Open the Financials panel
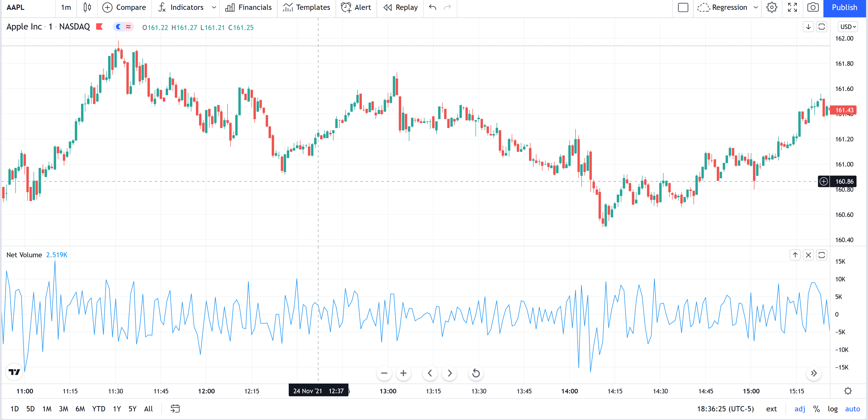This screenshot has width=868, height=420. (248, 7)
